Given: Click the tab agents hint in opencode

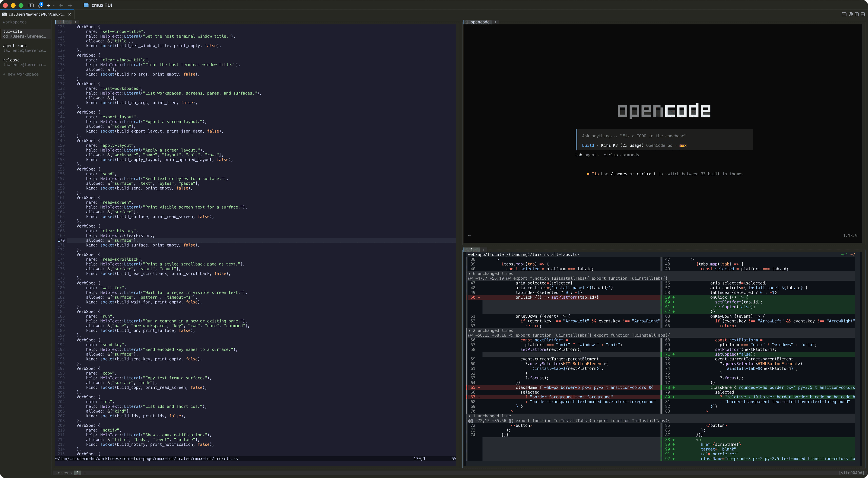Looking at the screenshot, I should coord(587,155).
